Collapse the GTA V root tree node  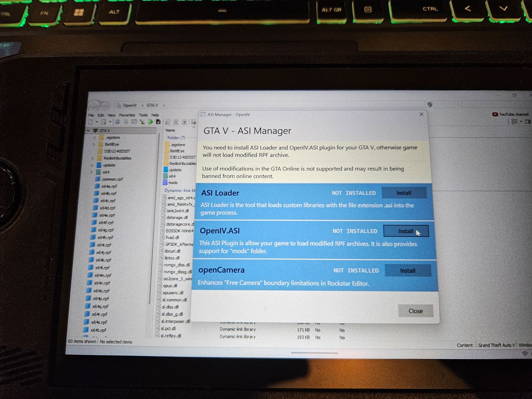89,130
